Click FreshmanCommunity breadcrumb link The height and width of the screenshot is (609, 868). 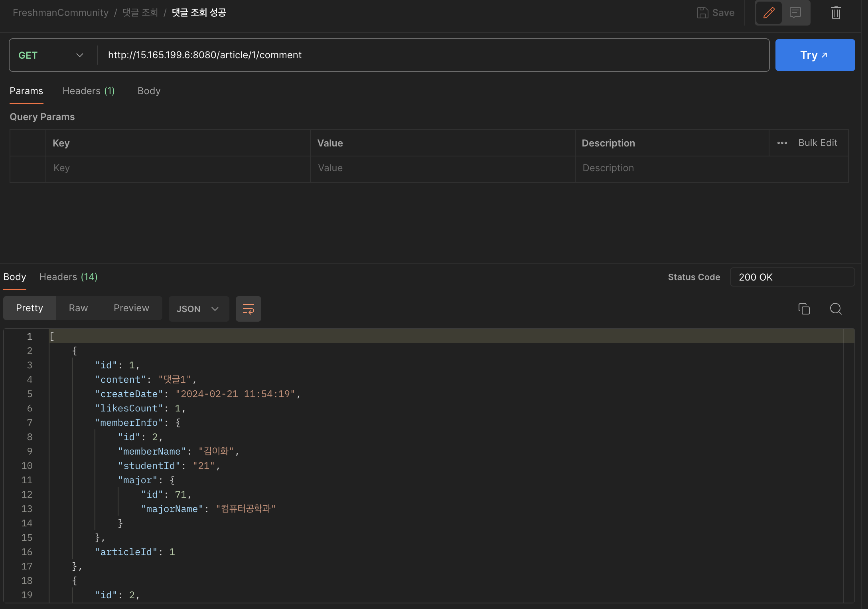click(x=61, y=13)
